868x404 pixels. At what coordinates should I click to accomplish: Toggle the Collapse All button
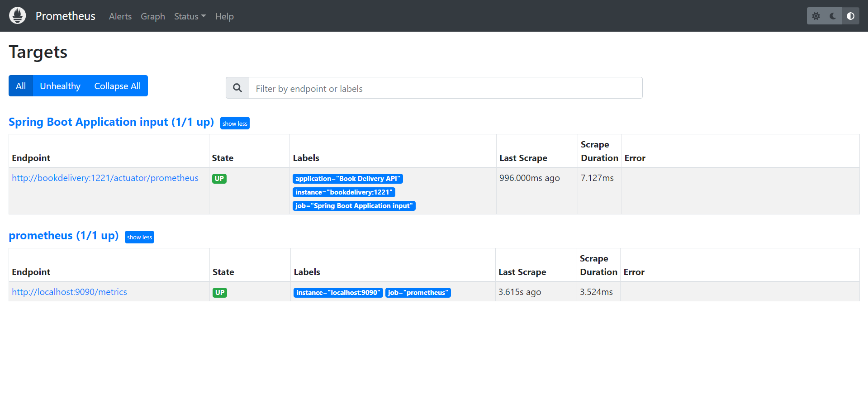click(x=118, y=86)
